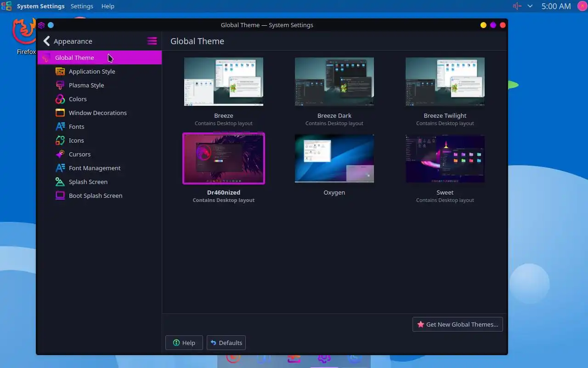
Task: Open the Help menu in top bar
Action: pyautogui.click(x=107, y=6)
